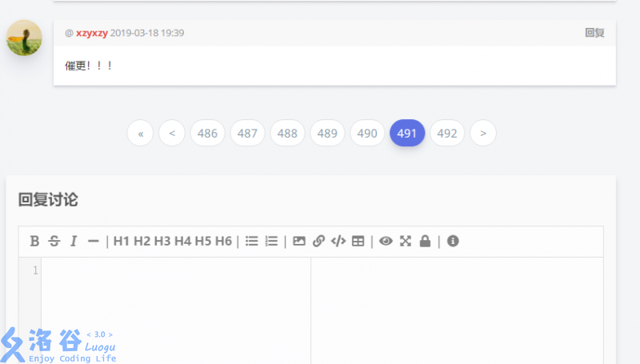640x364 pixels.
Task: Toggle the editor lock icon
Action: click(425, 241)
